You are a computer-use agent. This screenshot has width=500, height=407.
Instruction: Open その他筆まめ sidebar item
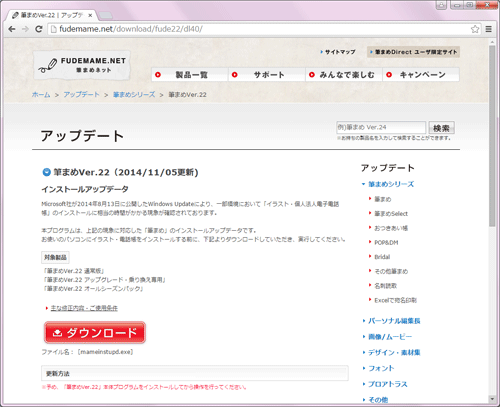tap(391, 271)
